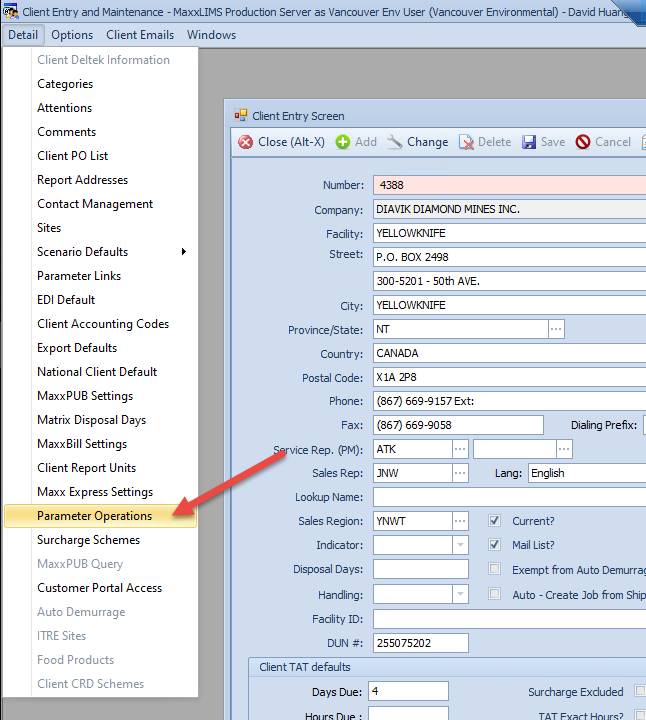Click the Postal Code field X1A 2P8
Viewport: 646px width, 720px height.
coord(510,377)
